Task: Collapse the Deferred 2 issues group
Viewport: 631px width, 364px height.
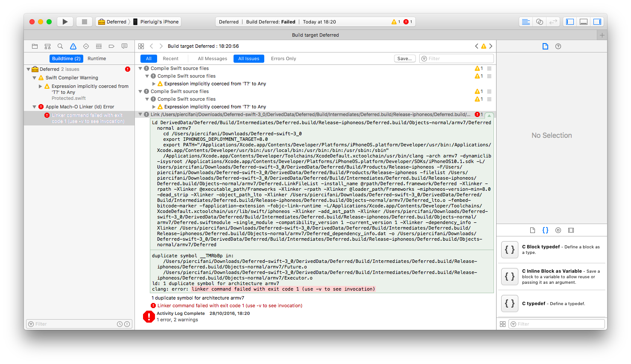Action: pyautogui.click(x=29, y=69)
